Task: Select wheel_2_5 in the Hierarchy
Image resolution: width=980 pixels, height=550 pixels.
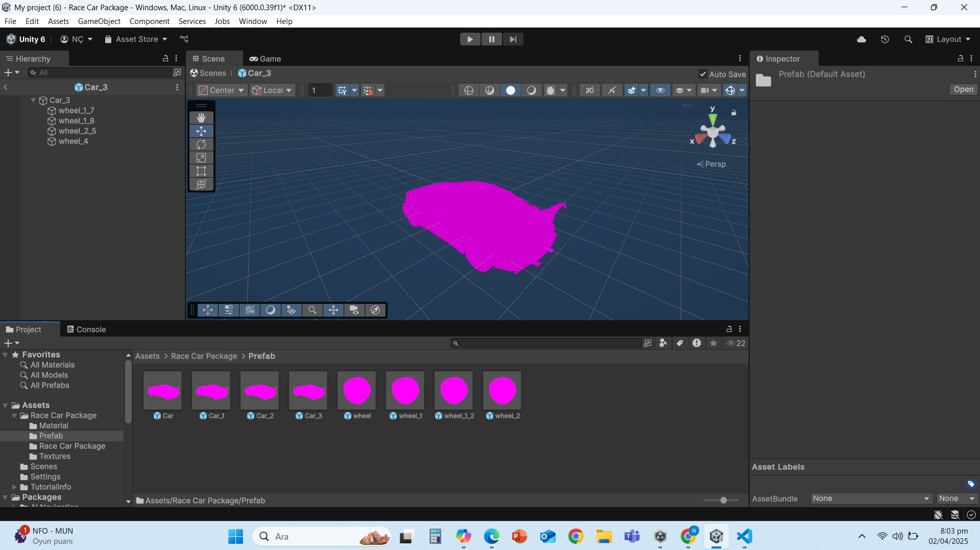Action: pos(77,131)
